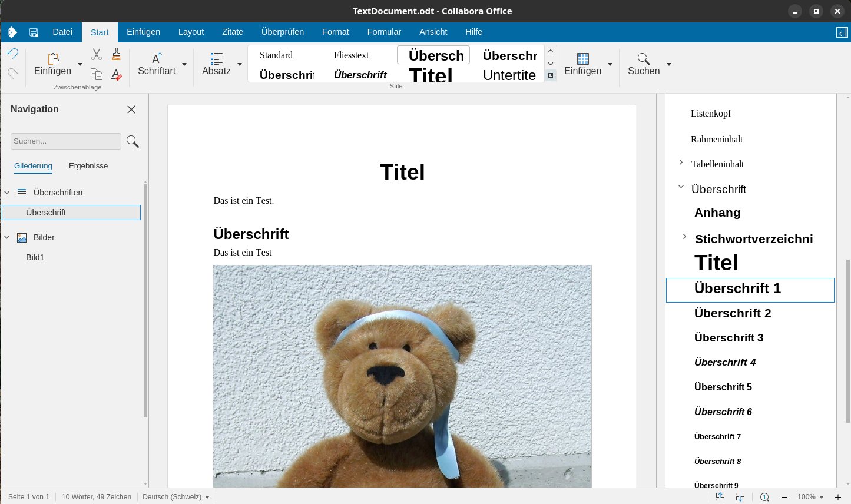The height and width of the screenshot is (504, 851).
Task: Click the magnifier icon beside Suchen field
Action: (x=133, y=141)
